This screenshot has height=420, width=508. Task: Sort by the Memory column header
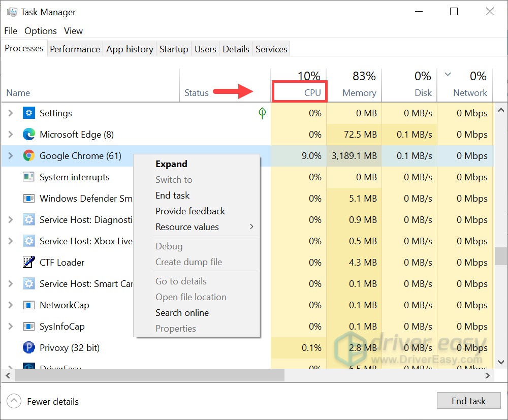[354, 85]
